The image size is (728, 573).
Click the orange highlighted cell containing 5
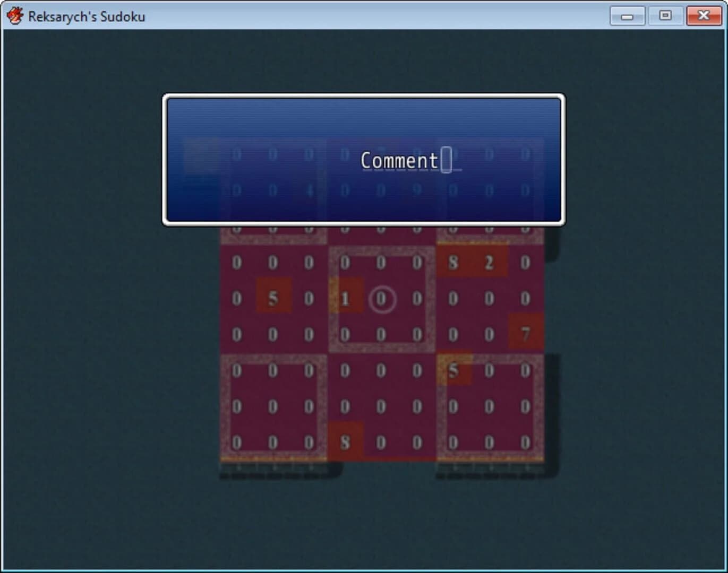[x=273, y=298]
